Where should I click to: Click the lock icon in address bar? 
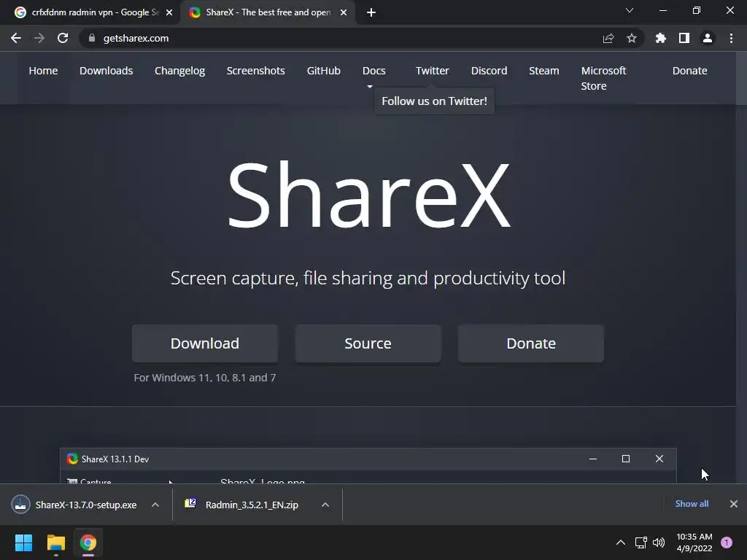[92, 38]
